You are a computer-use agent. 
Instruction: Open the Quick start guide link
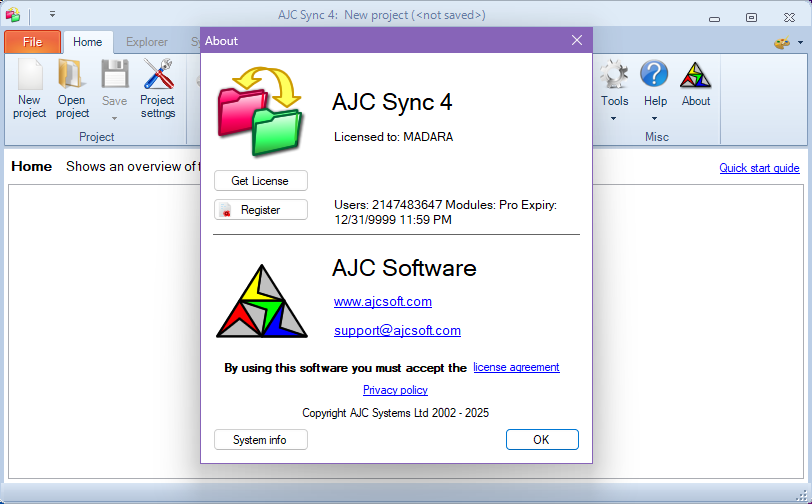[759, 168]
